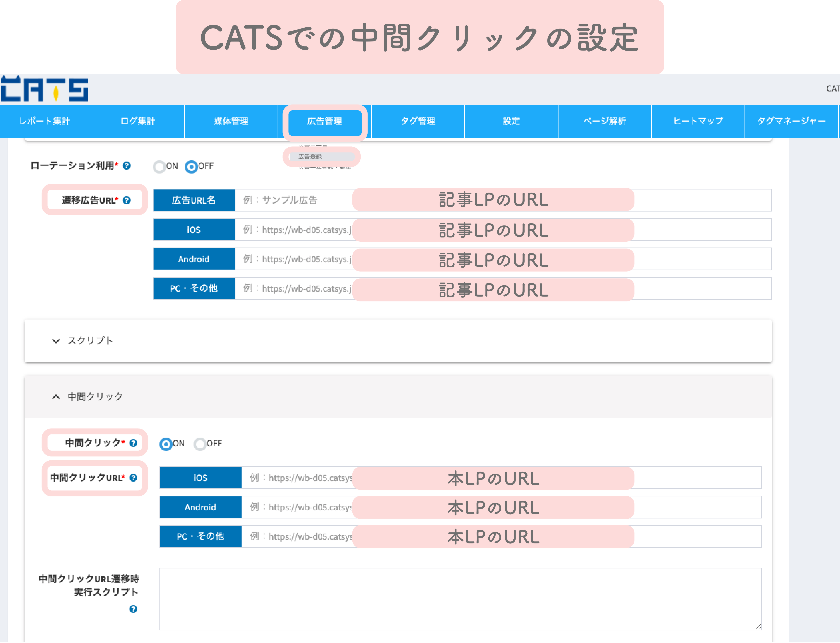Open the タグ管理 menu
This screenshot has height=643, width=840.
click(x=418, y=121)
